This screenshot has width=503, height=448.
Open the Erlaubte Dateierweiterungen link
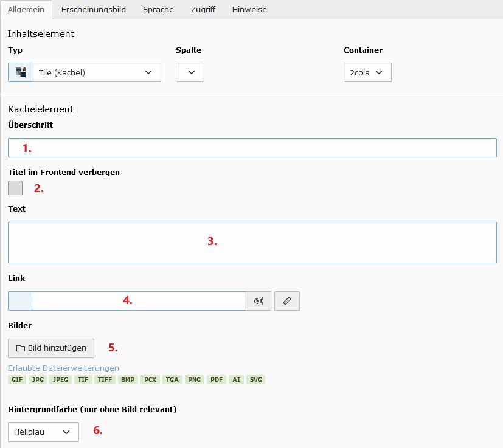tap(63, 368)
